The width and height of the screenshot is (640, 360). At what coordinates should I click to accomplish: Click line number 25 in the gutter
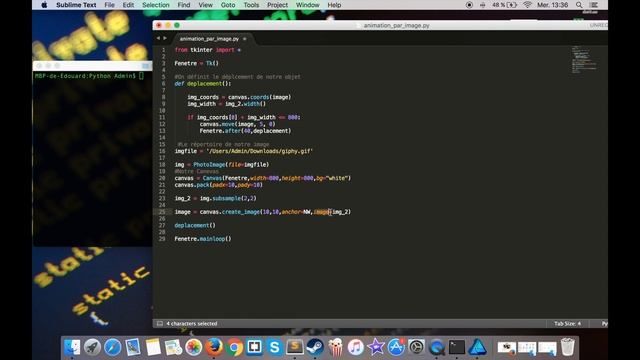pyautogui.click(x=162, y=212)
